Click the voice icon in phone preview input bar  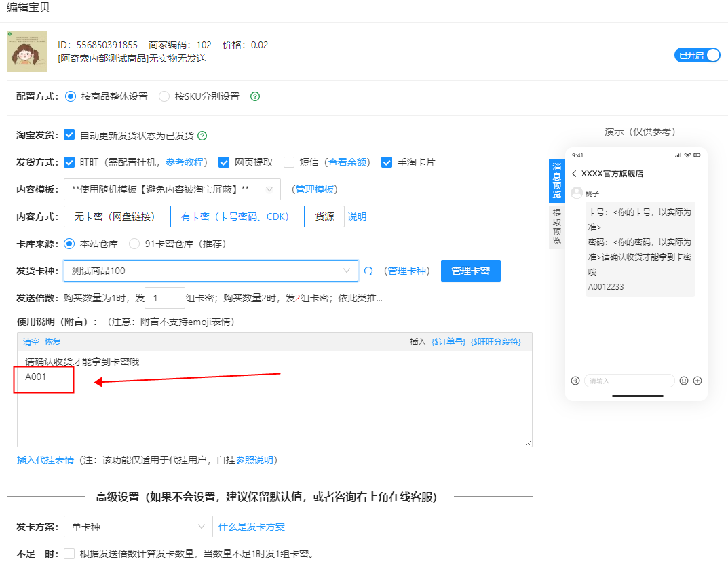tap(575, 381)
